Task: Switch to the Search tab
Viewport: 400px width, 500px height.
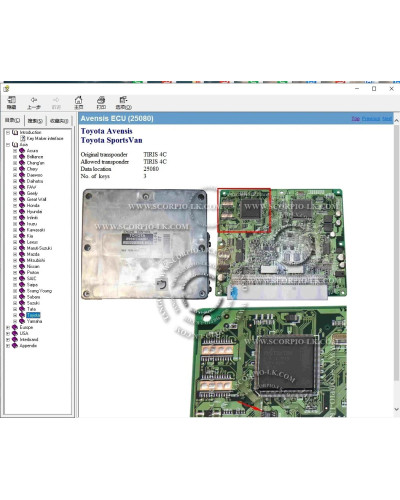Action: point(35,121)
